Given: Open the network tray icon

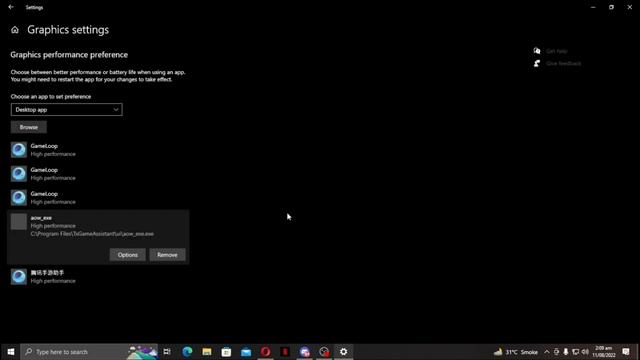Looking at the screenshot, I should pyautogui.click(x=576, y=352).
